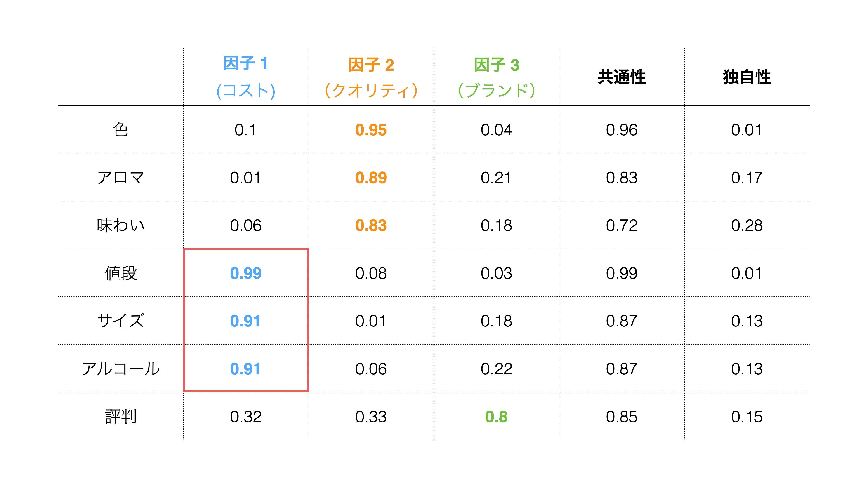Select the アルコール row label
This screenshot has height=488, width=868.
pos(121,369)
